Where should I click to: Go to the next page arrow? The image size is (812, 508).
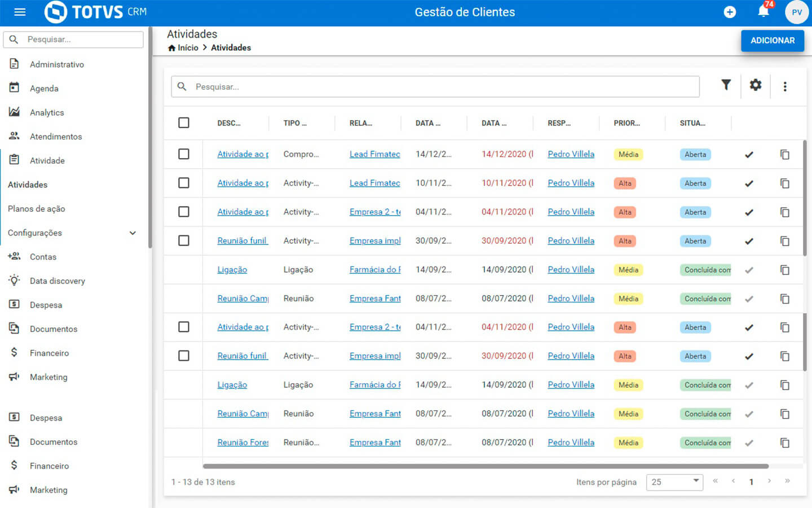point(769,481)
